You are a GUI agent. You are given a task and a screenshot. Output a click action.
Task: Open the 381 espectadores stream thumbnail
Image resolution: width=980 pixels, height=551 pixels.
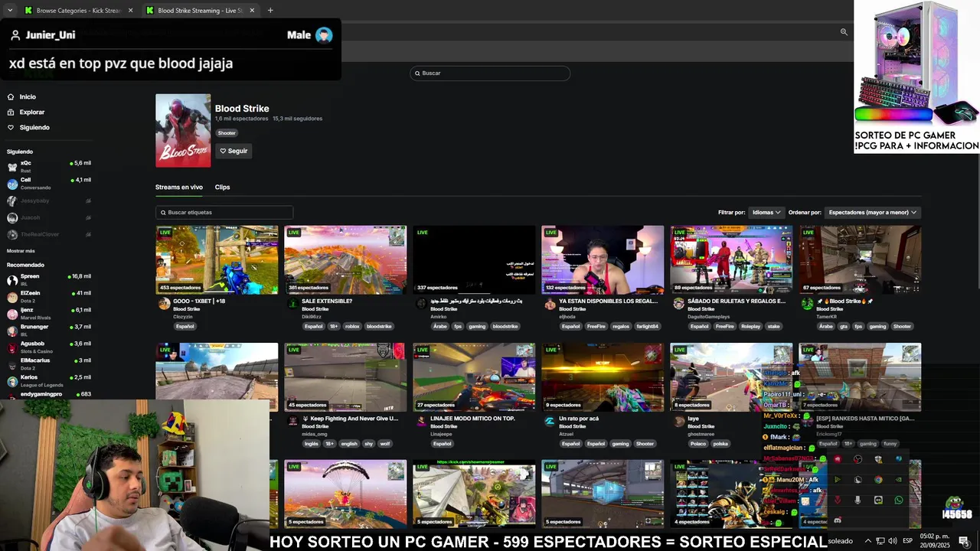(345, 259)
